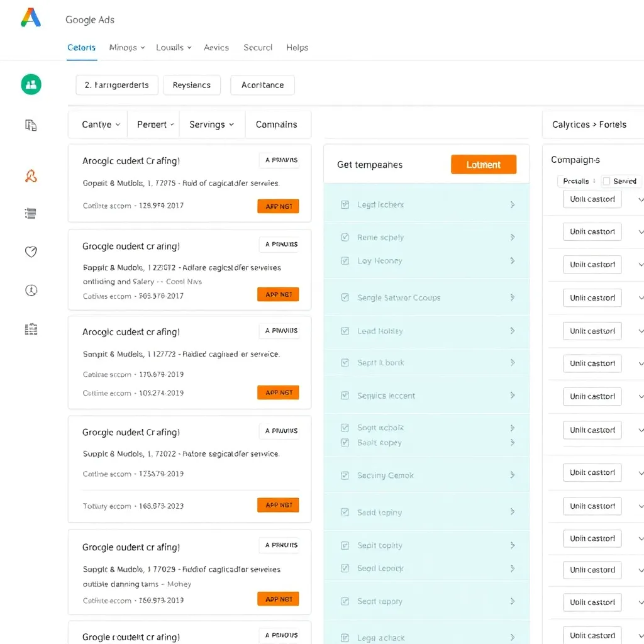Toggle the Legt lecberx checkbox
Screen dimensions: 644x644
pyautogui.click(x=345, y=204)
